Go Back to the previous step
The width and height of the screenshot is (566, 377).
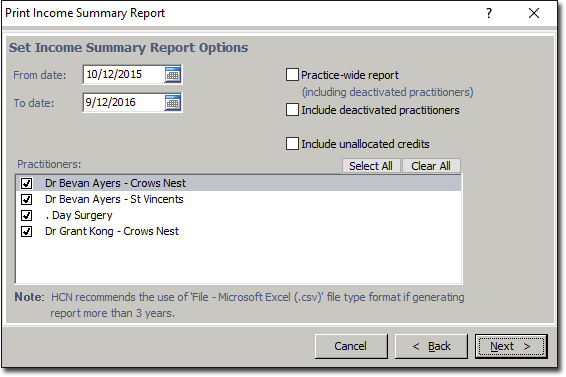point(431,346)
